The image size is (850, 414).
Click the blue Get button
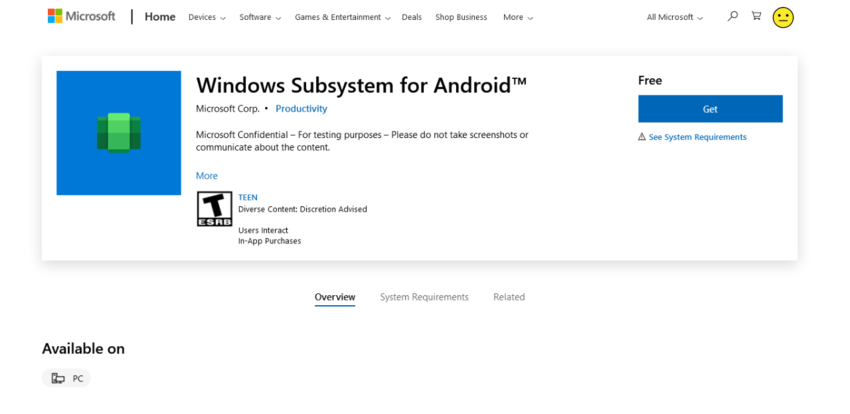pos(710,109)
